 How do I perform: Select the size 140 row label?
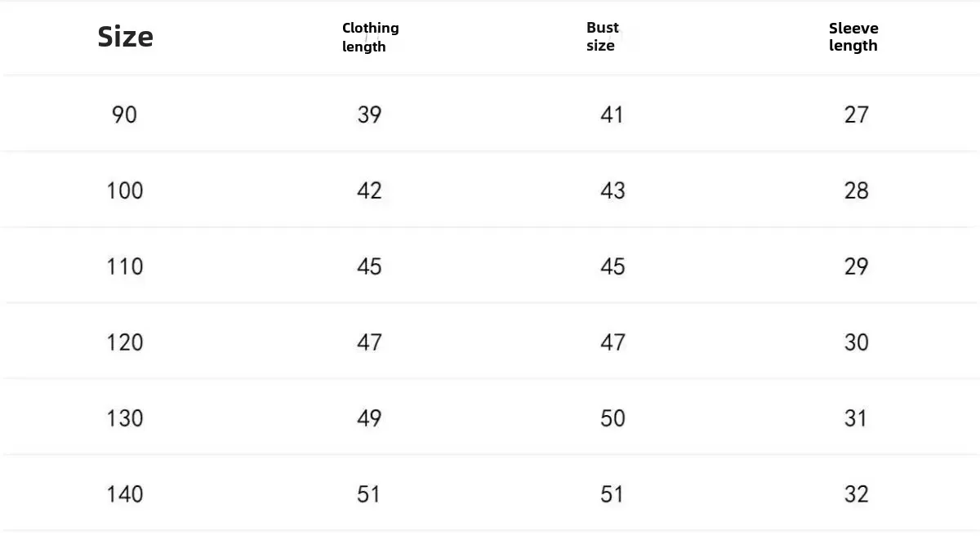124,494
